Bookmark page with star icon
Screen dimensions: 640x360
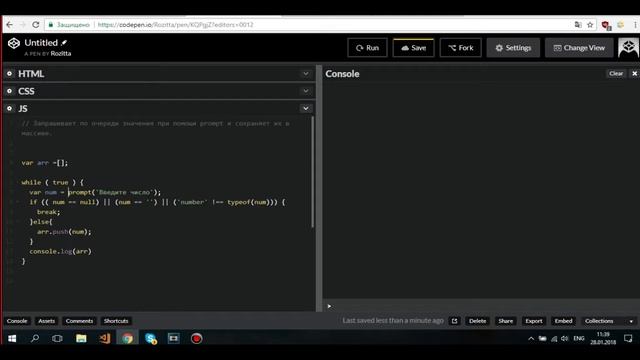[x=590, y=25]
